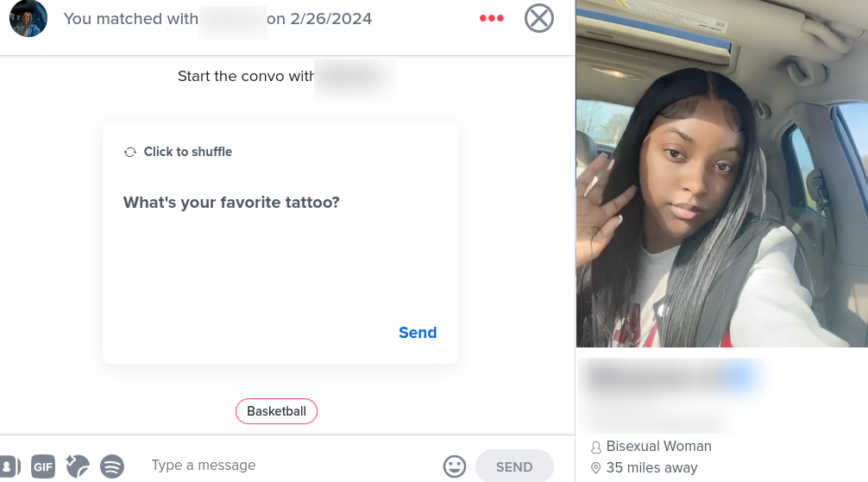The height and width of the screenshot is (482, 868).
Task: Click the person icon beside Bisexual Woman
Action: point(595,448)
